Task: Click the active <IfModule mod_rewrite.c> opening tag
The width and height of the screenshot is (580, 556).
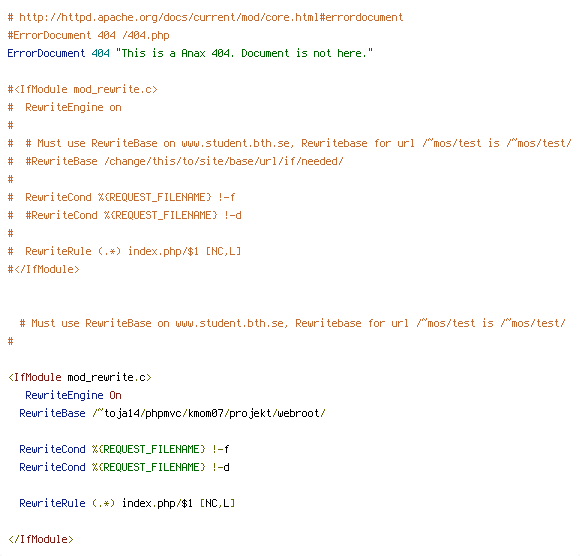Action: pos(80,377)
